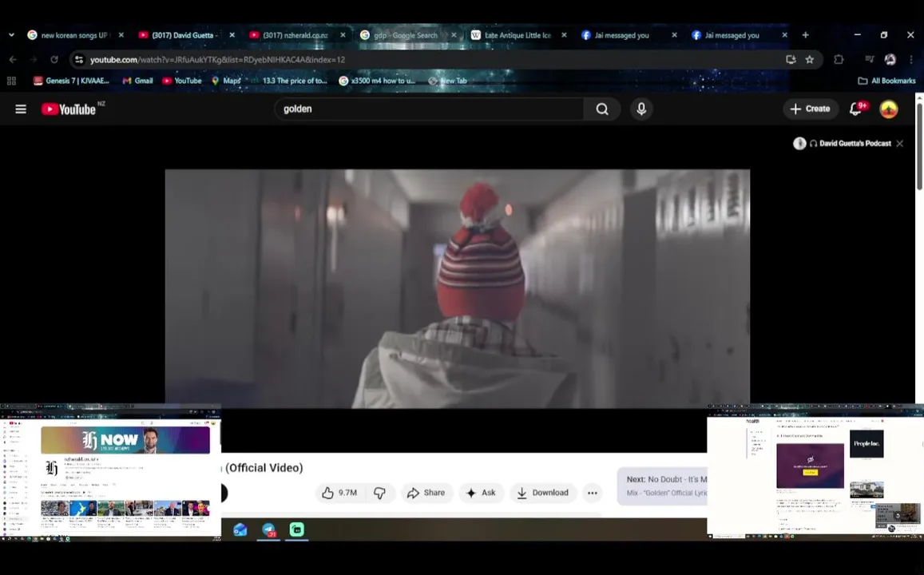
Task: Click the magnifier search button beside golden
Action: pos(601,109)
